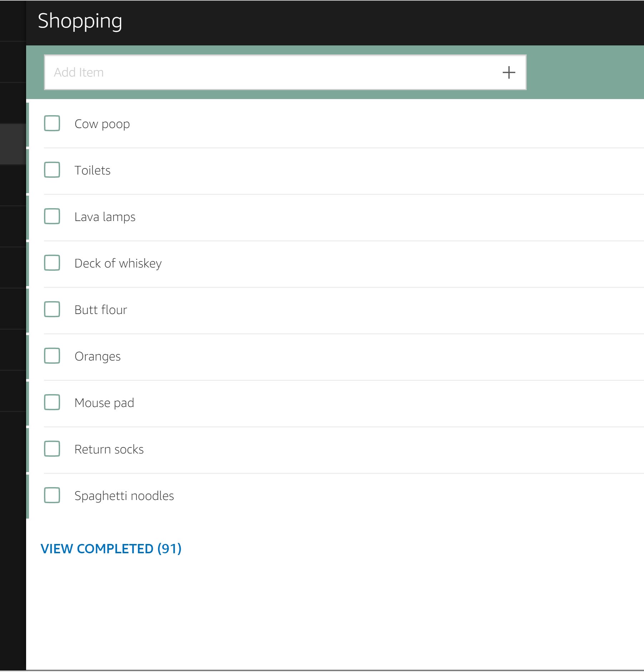This screenshot has width=644, height=672.
Task: Select the Toilets list entry text
Action: (x=92, y=170)
